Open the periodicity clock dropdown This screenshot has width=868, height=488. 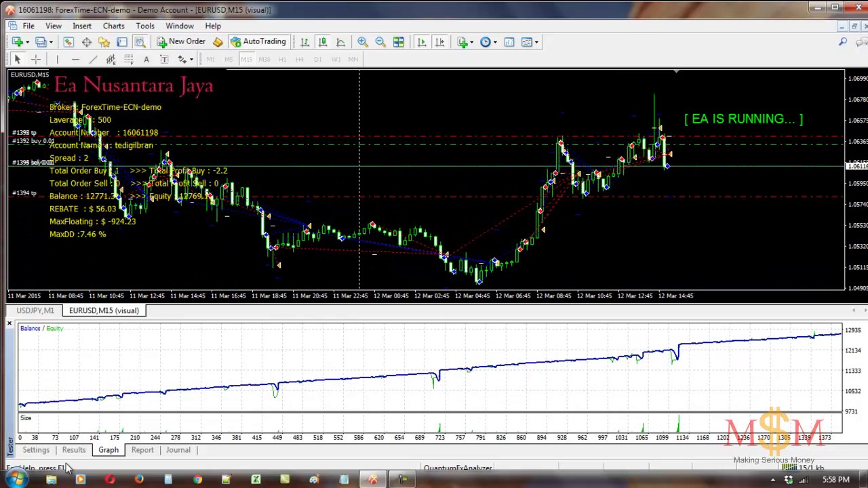click(488, 42)
